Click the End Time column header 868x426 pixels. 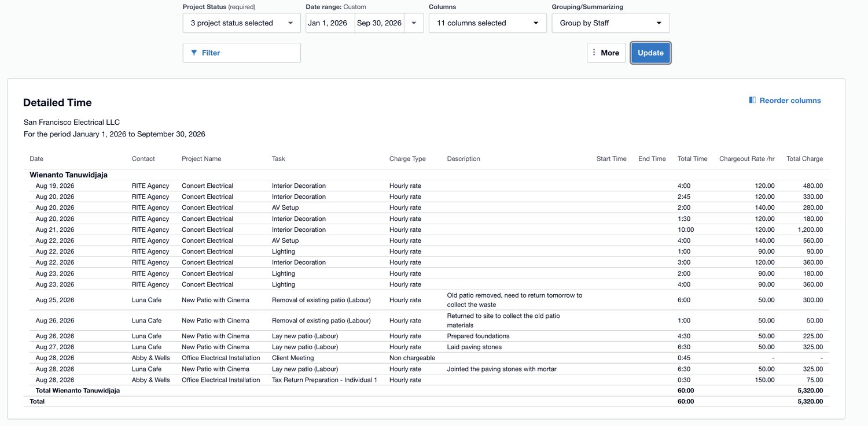[652, 158]
